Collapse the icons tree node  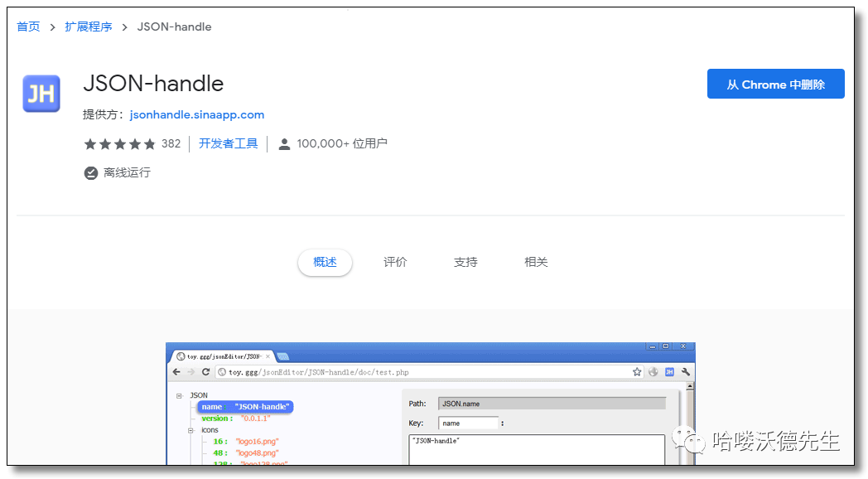point(190,430)
